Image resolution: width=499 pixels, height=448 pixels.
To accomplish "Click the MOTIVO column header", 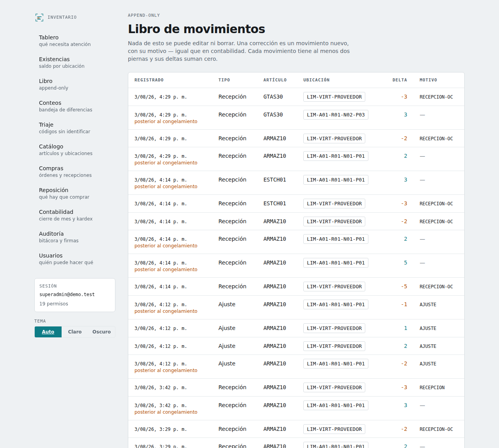I will (428, 80).
